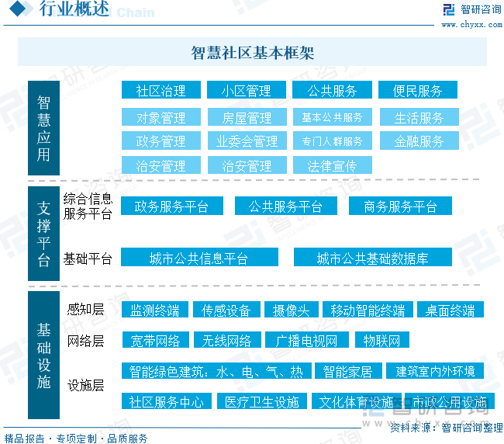Screen dimensions: 504x444
Task: Click the 对象管理 box
Action: click(x=161, y=116)
